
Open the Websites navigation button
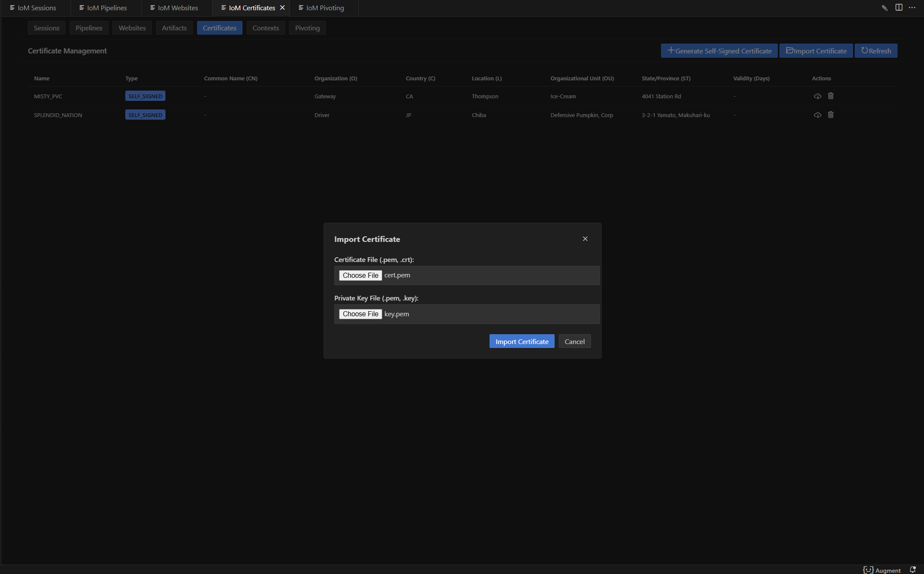pyautogui.click(x=132, y=28)
